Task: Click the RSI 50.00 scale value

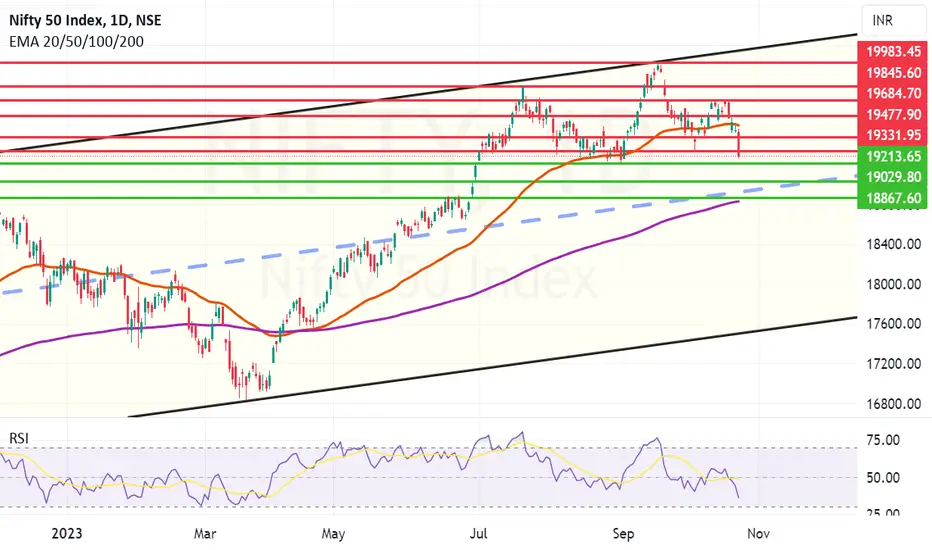Action: pos(883,477)
